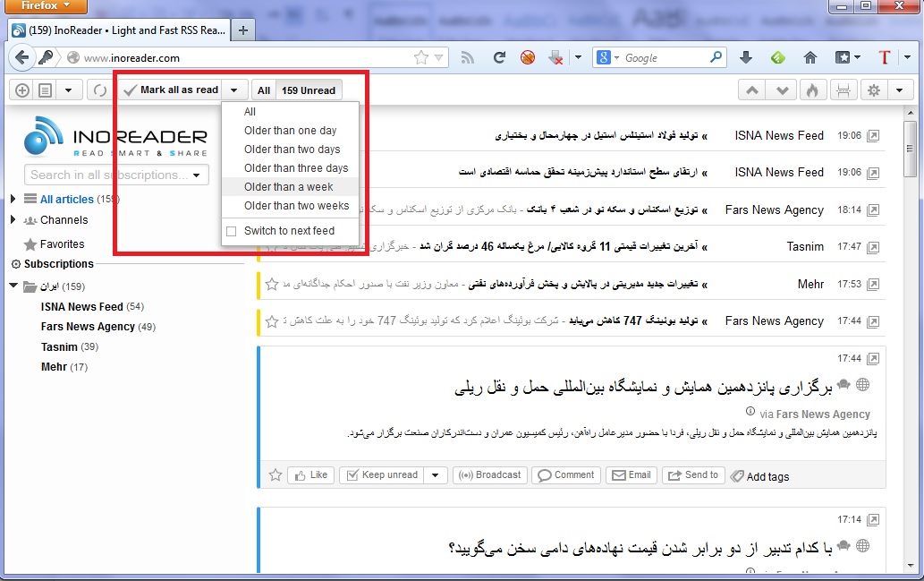Click the Firefox downloads arrow icon

click(x=745, y=57)
